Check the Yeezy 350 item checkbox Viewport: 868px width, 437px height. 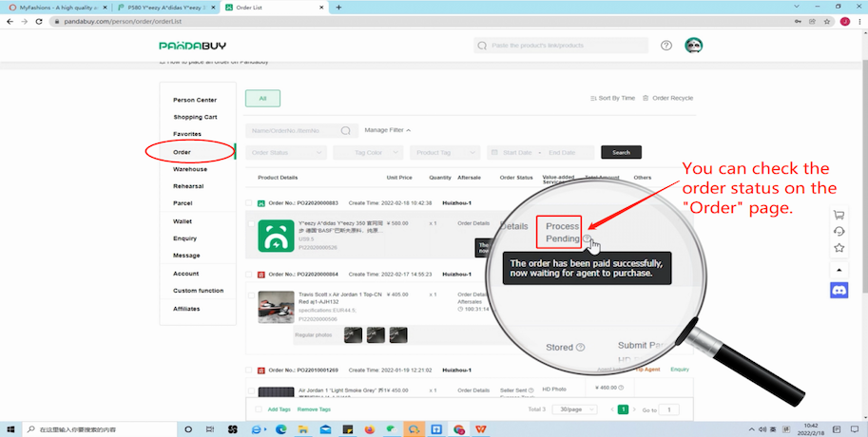(251, 224)
